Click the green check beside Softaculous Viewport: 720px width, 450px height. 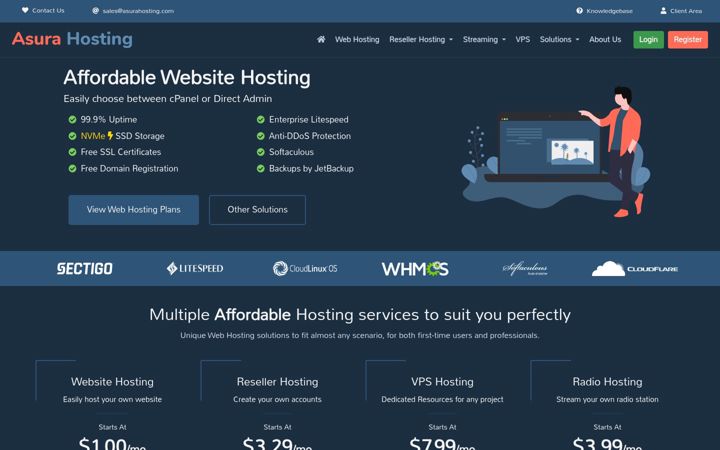[261, 152]
